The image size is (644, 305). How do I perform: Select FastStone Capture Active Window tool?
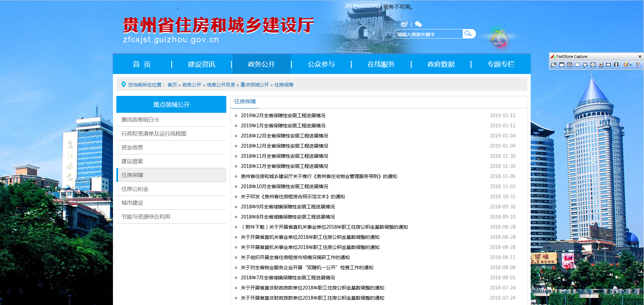coord(562,65)
